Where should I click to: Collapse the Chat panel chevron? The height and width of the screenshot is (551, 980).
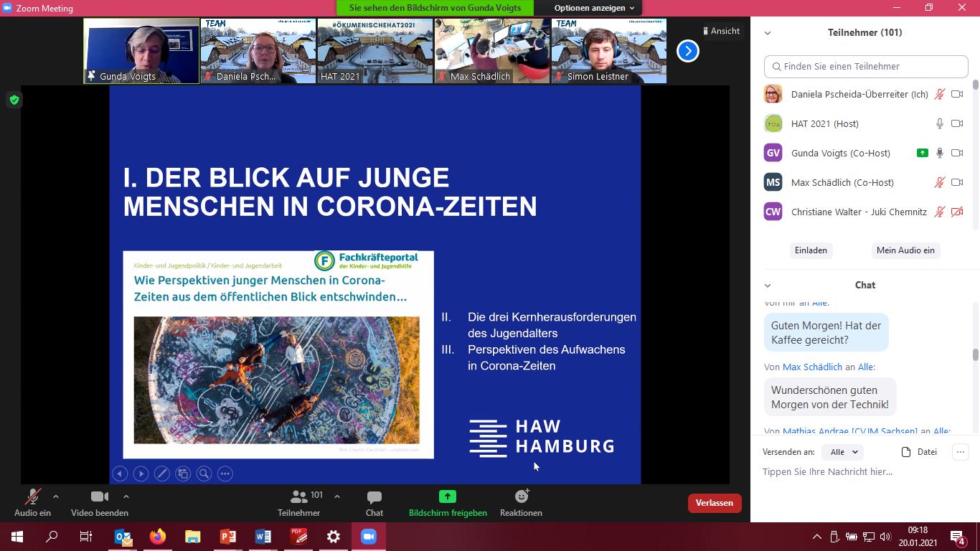[x=768, y=286]
